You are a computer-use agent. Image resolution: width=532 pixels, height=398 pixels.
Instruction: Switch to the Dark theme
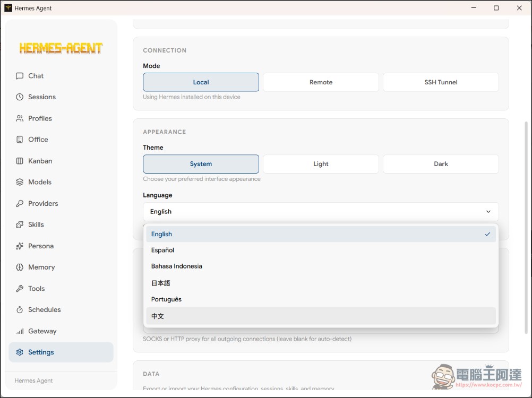point(441,164)
